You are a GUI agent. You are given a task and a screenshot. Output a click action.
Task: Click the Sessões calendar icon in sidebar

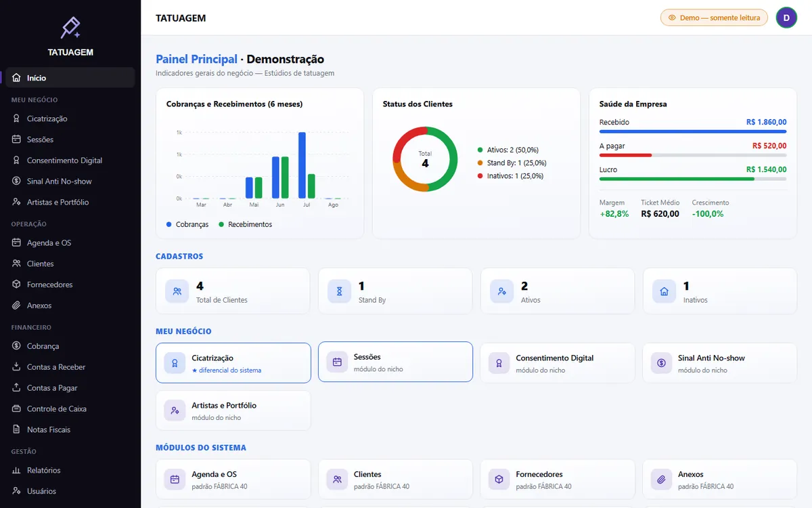click(16, 140)
